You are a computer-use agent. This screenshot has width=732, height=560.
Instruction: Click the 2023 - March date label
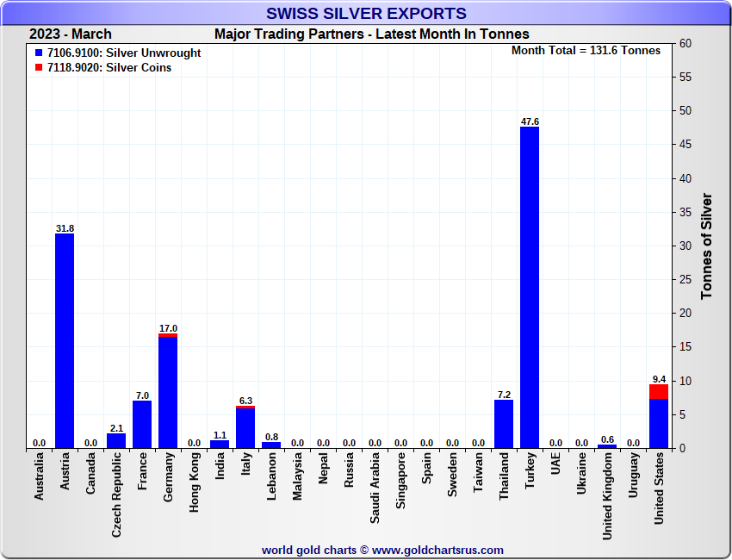pos(70,34)
